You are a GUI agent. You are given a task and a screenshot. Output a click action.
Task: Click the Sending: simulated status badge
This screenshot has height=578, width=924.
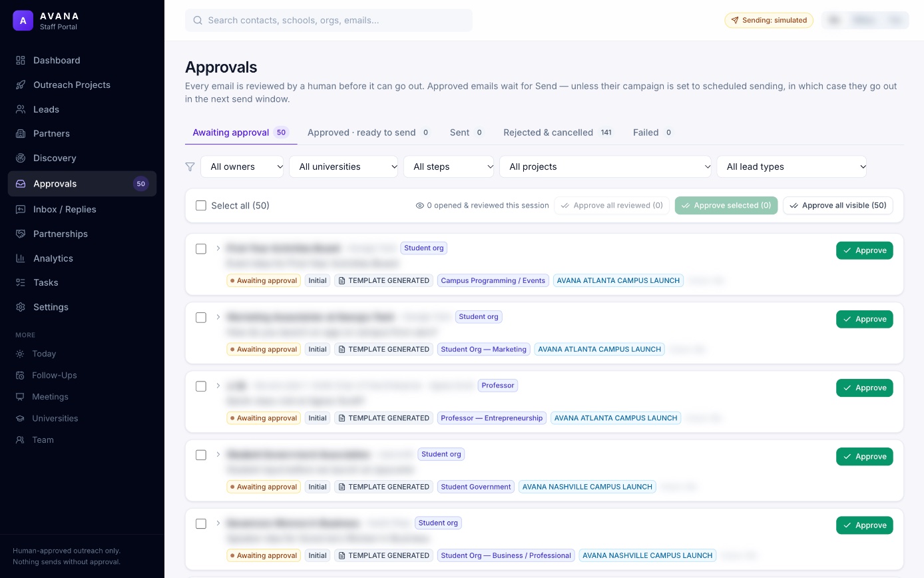coord(769,21)
